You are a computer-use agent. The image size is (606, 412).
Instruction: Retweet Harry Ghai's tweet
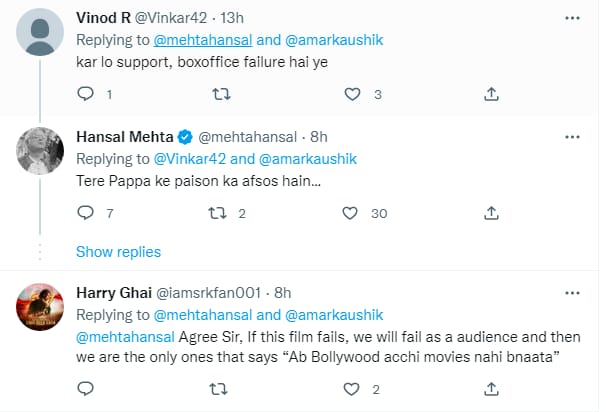click(218, 388)
